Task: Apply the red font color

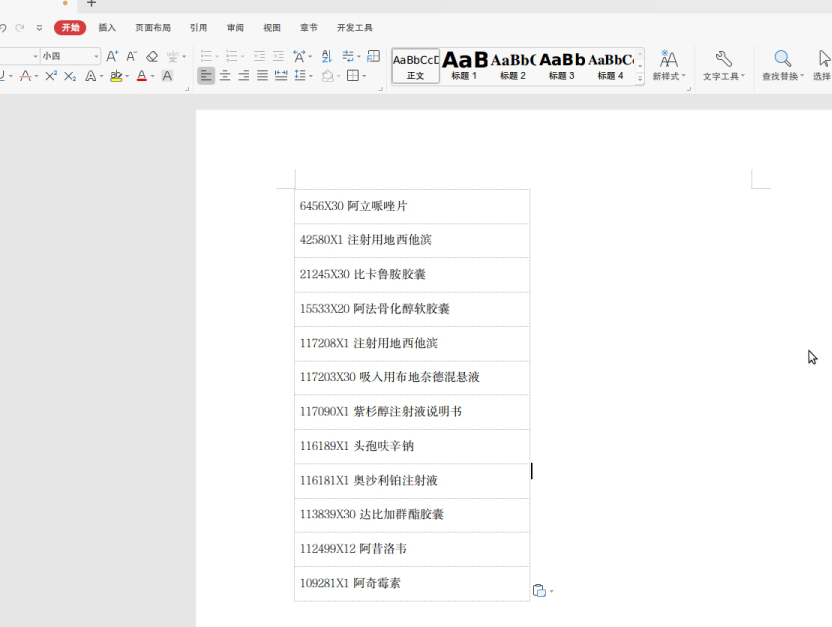Action: coord(142,76)
